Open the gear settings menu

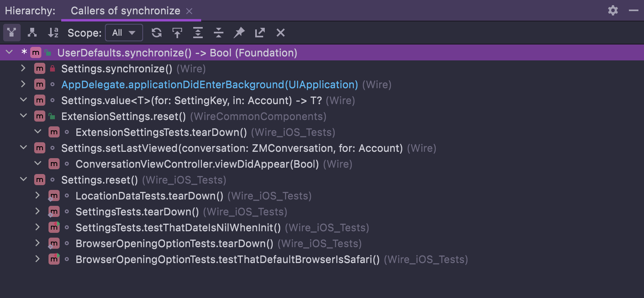point(613,10)
